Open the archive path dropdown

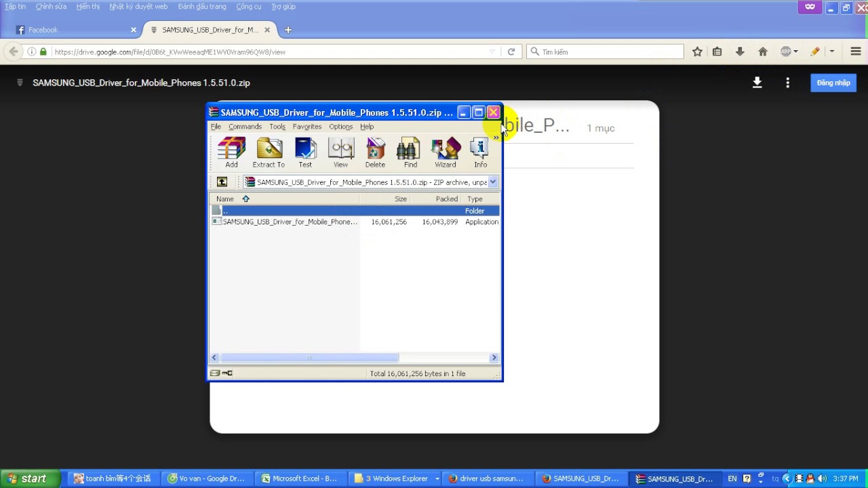(493, 182)
